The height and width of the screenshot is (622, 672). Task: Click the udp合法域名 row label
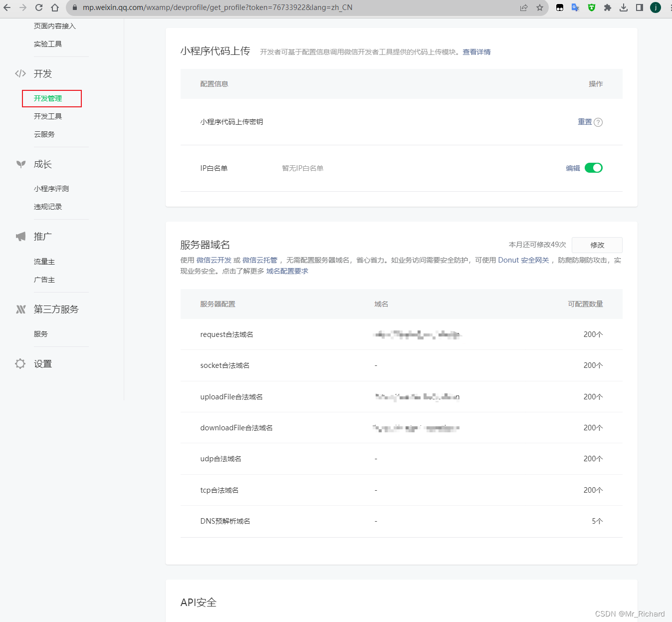221,459
